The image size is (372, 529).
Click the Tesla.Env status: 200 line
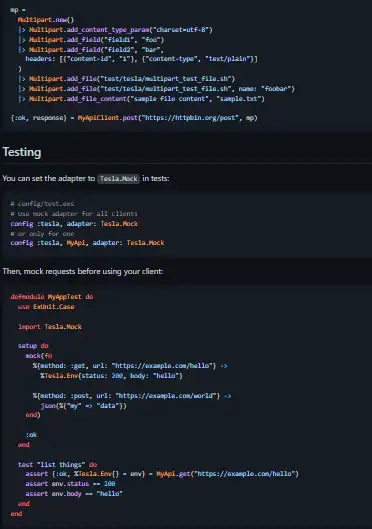(x=111, y=376)
